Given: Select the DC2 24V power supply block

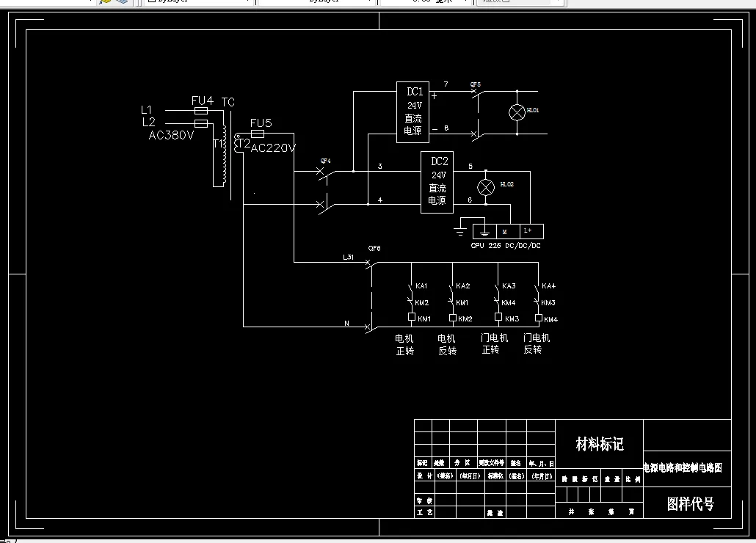Looking at the screenshot, I should pos(437,182).
